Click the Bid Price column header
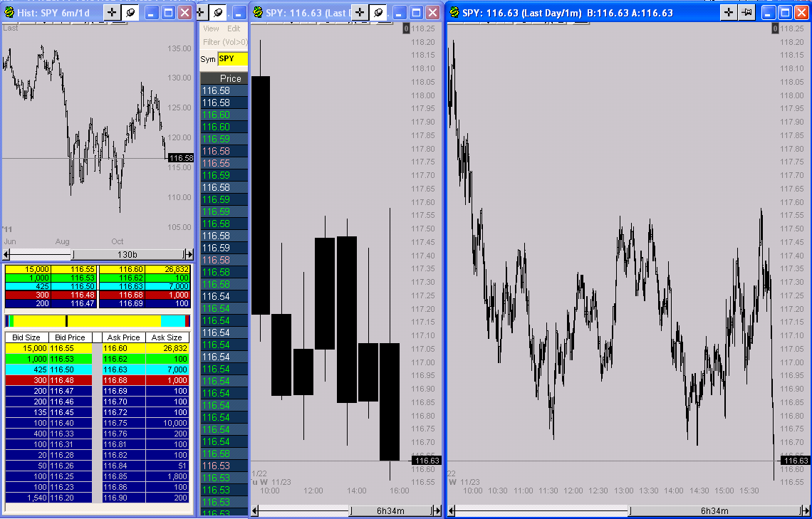Screen dimensions: 812x519 70,337
